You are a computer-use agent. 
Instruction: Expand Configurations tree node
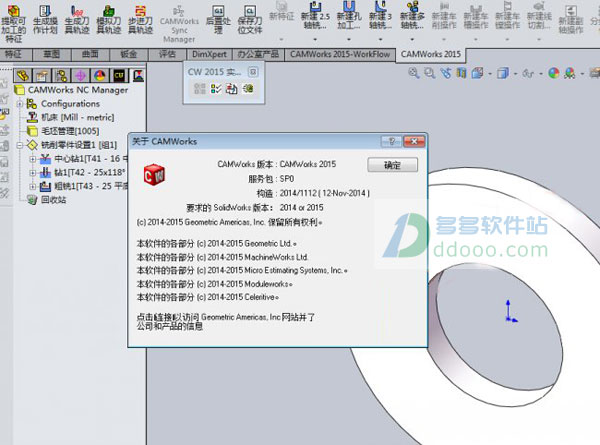[x=20, y=104]
